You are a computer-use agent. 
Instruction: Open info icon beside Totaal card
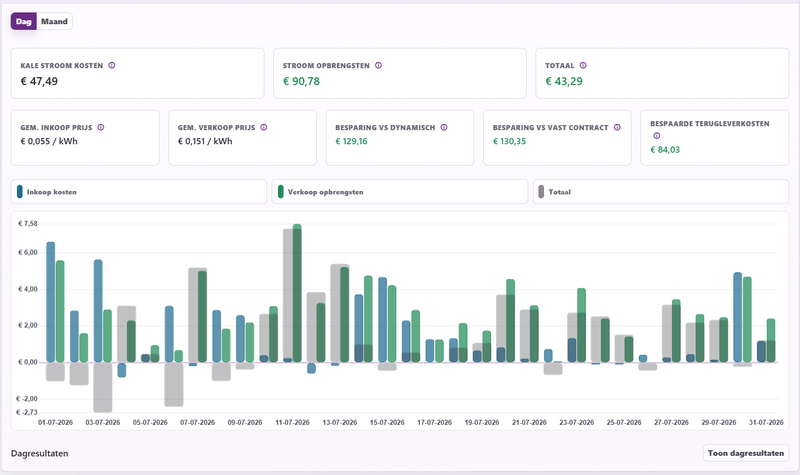[x=583, y=65]
